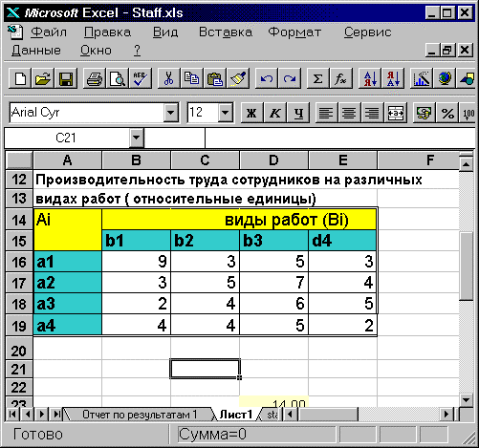Image resolution: width=479 pixels, height=448 pixels.
Task: Open the Function Wizard fx icon
Action: [x=340, y=78]
